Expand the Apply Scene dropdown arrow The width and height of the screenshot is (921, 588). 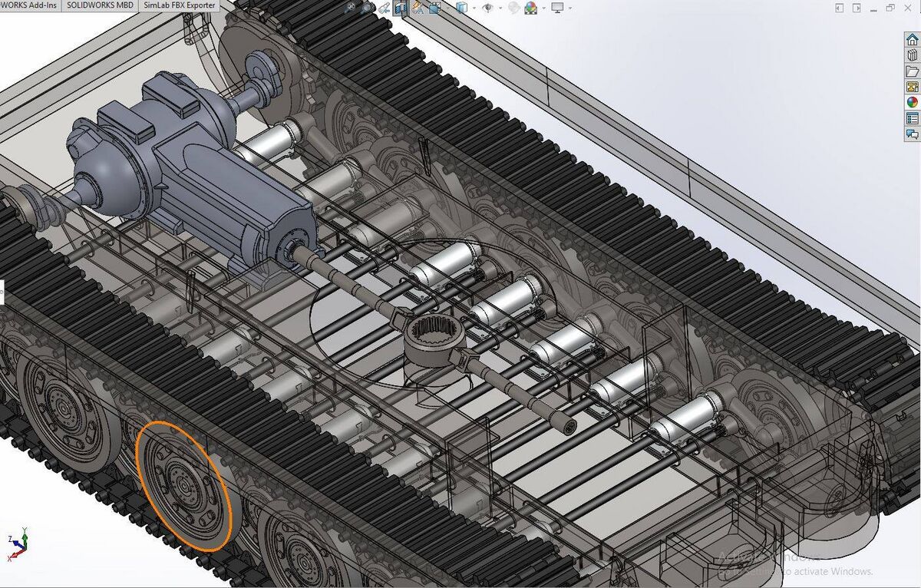543,8
